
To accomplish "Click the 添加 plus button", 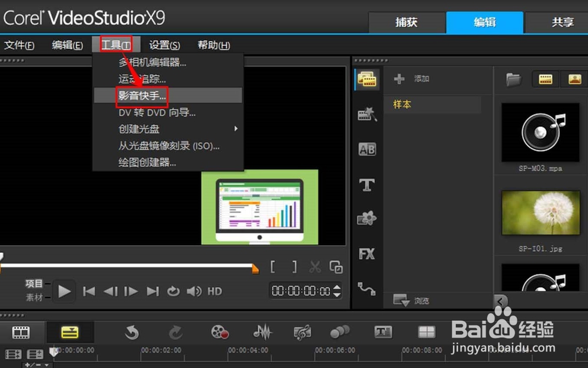I will [399, 79].
